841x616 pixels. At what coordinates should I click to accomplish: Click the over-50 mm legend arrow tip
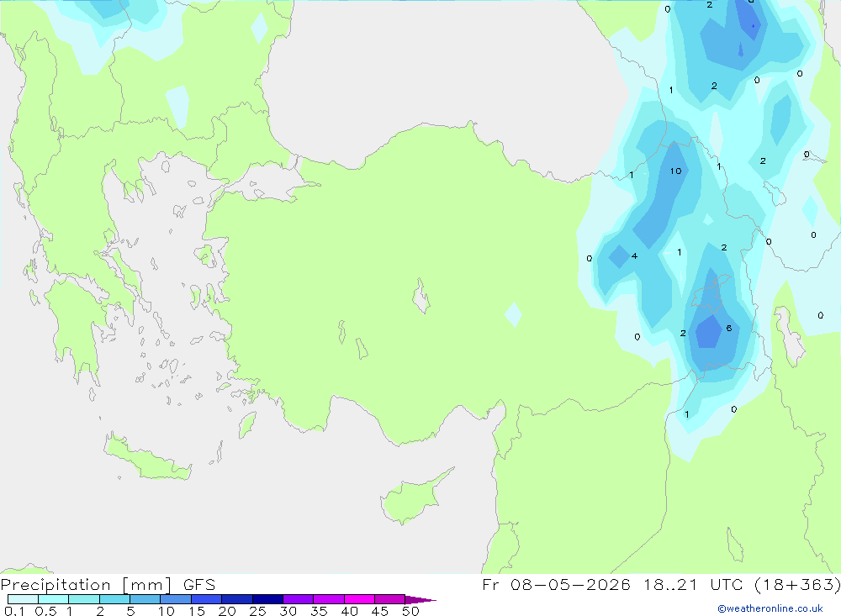click(420, 599)
